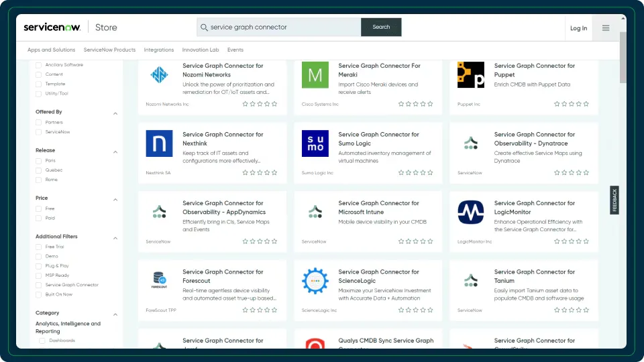This screenshot has height=362, width=644.
Task: Collapse the Offered By section
Action: [x=115, y=113]
